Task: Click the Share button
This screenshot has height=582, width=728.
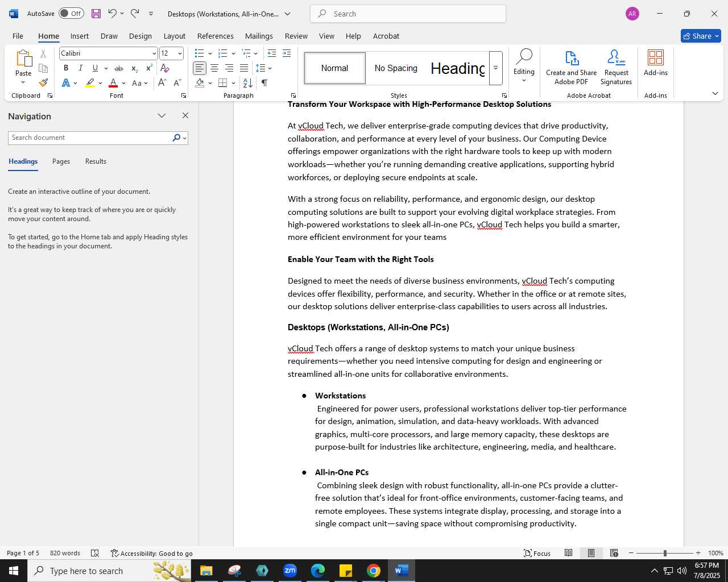Action: coord(701,36)
